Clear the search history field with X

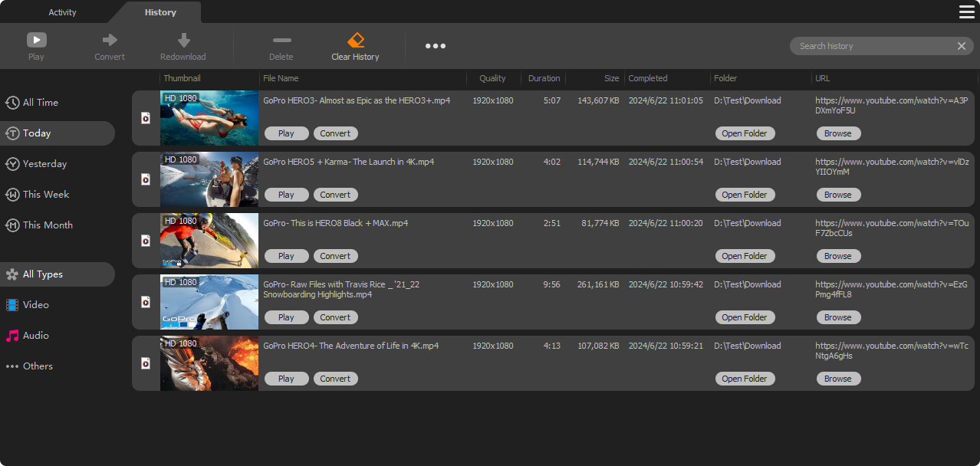(961, 46)
